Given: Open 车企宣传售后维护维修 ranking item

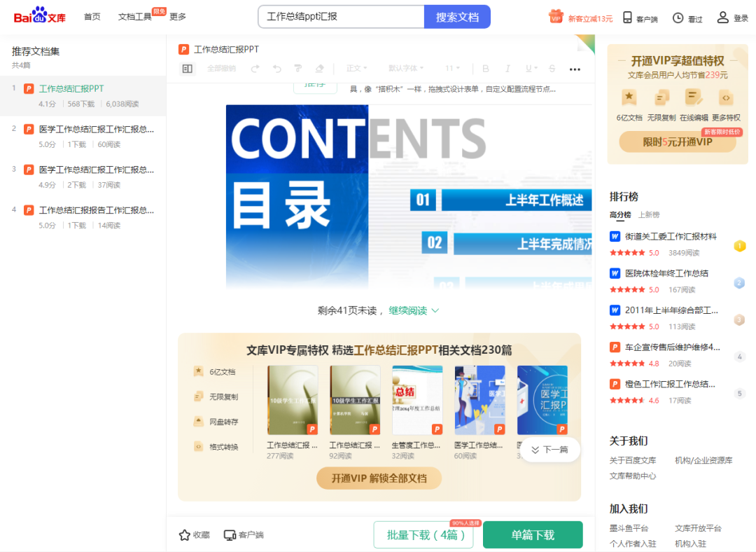Looking at the screenshot, I should point(673,347).
